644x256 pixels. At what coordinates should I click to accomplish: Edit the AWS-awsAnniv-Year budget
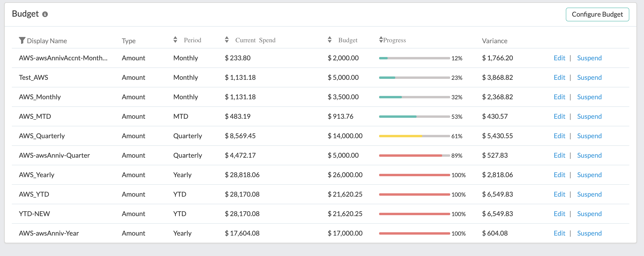(x=559, y=233)
